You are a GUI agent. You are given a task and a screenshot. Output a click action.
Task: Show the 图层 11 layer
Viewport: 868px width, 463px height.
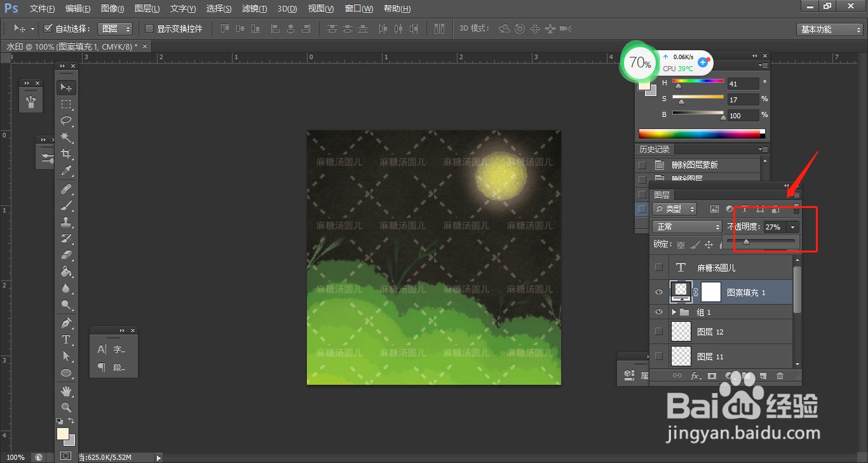click(x=659, y=356)
